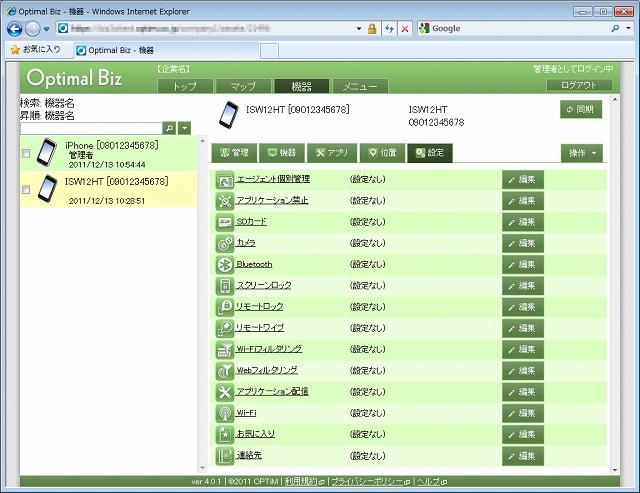Select the 設定 sub-tab
The height and width of the screenshot is (493, 640).
tap(430, 153)
